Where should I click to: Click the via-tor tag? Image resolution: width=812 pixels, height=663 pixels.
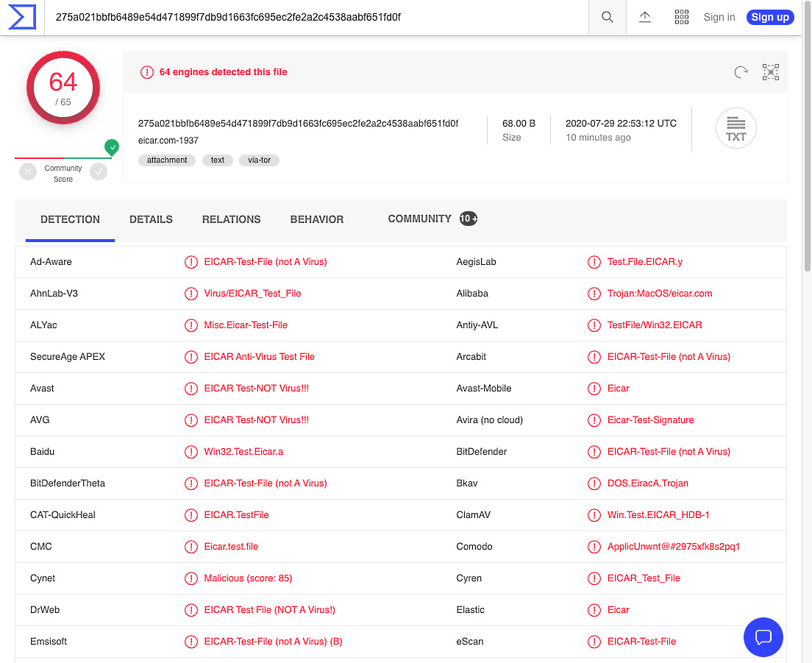pos(259,160)
